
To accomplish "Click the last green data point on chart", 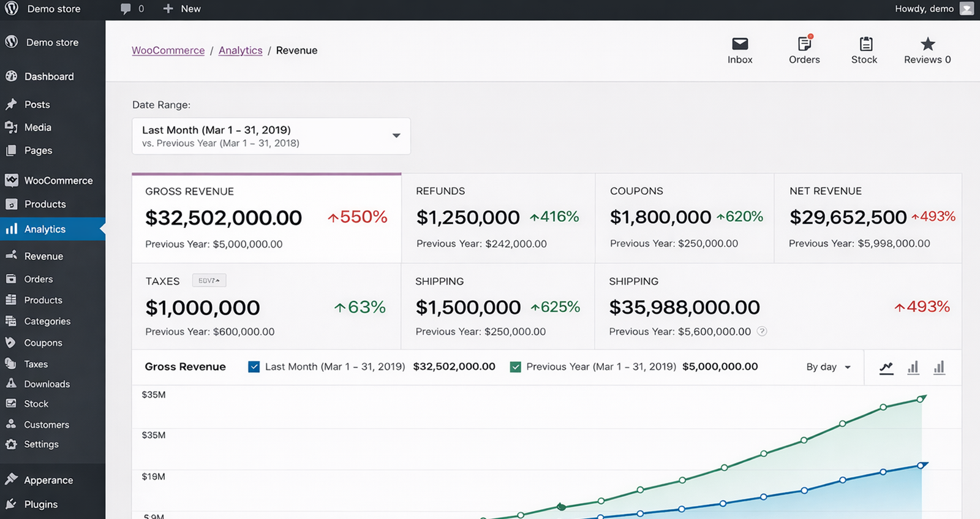I will 920,399.
